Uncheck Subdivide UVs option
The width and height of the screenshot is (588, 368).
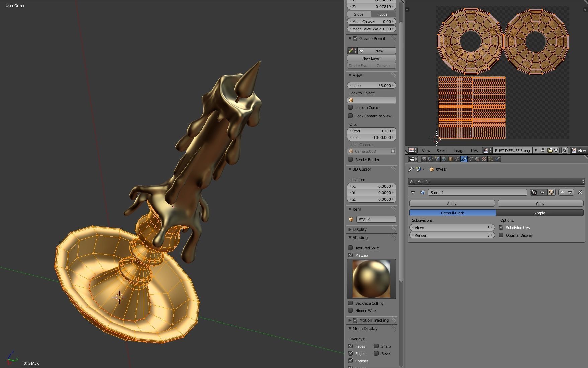pyautogui.click(x=501, y=227)
